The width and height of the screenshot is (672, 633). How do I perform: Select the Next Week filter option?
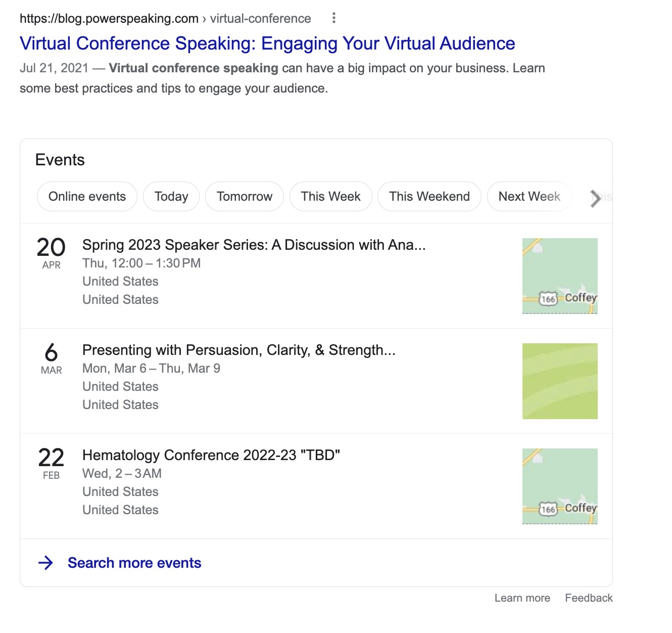coord(529,196)
